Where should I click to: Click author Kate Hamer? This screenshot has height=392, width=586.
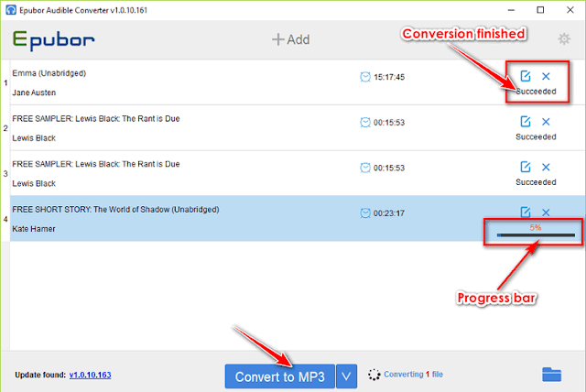pos(34,229)
